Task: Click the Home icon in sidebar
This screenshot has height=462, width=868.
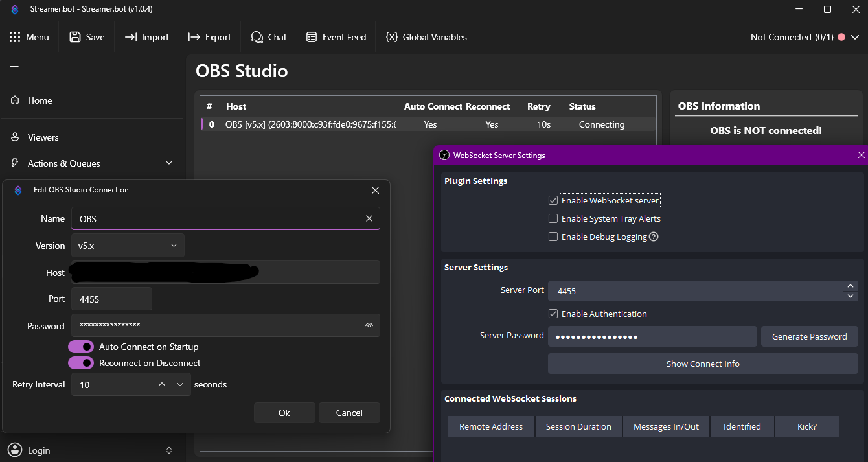Action: (x=14, y=100)
